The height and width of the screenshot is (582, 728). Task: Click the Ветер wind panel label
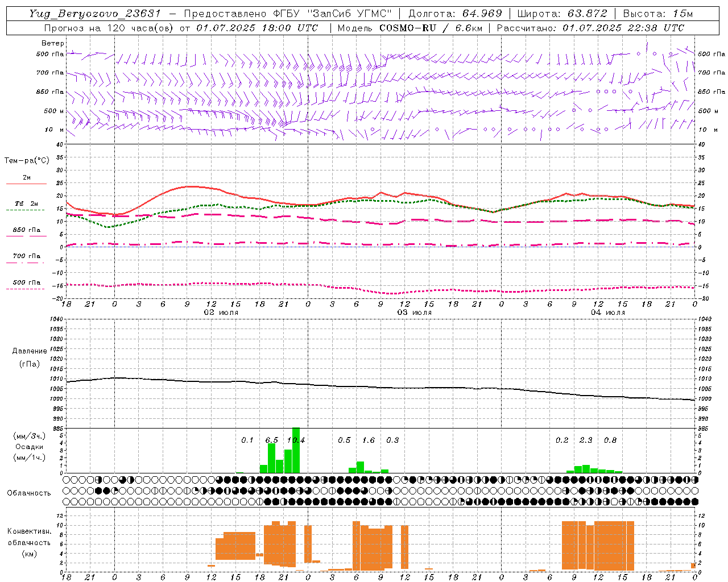(52, 43)
